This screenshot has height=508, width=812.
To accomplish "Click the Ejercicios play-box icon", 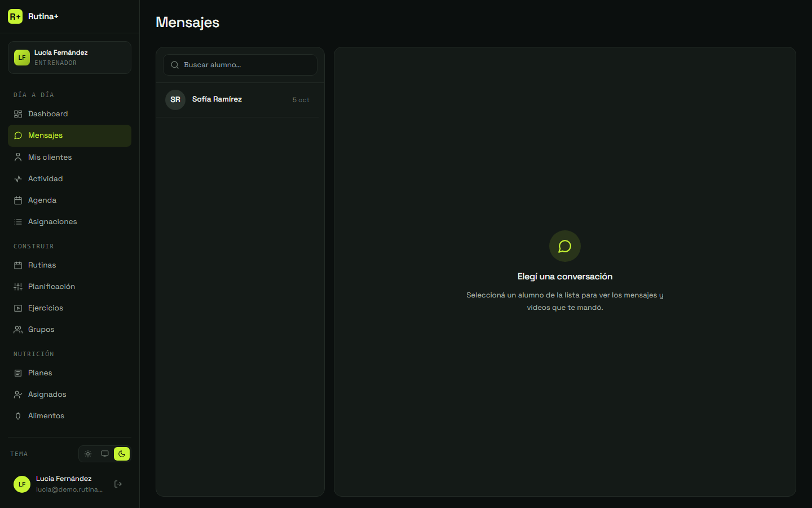I will pos(18,308).
